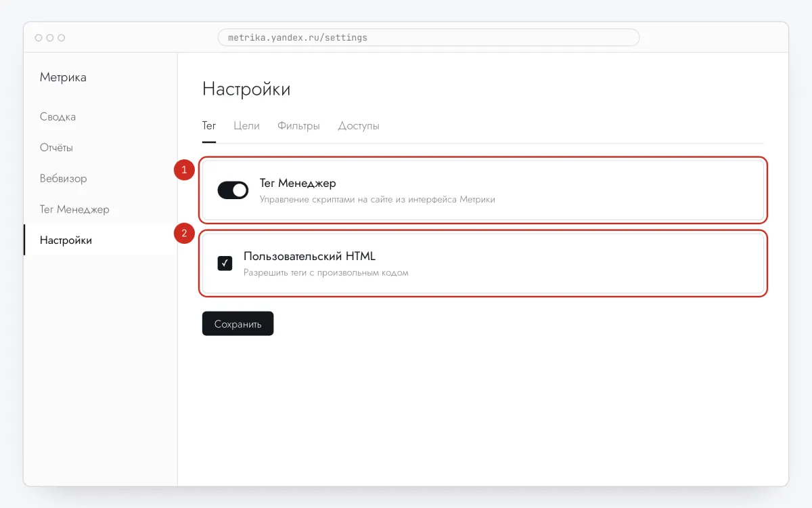Open the Фильтры tab

tap(298, 126)
